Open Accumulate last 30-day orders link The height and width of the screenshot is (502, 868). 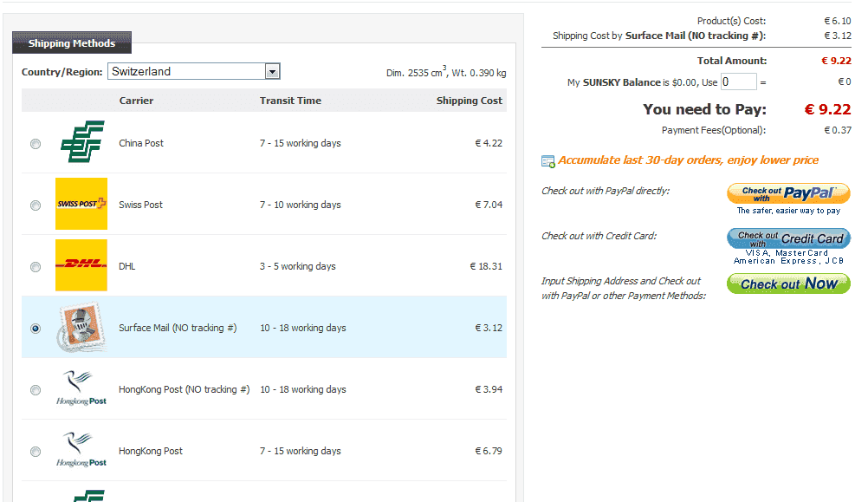(688, 160)
